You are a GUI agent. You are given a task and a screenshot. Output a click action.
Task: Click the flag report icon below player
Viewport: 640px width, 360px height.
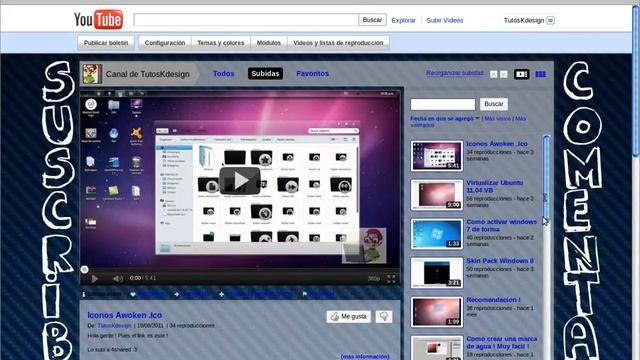click(304, 294)
